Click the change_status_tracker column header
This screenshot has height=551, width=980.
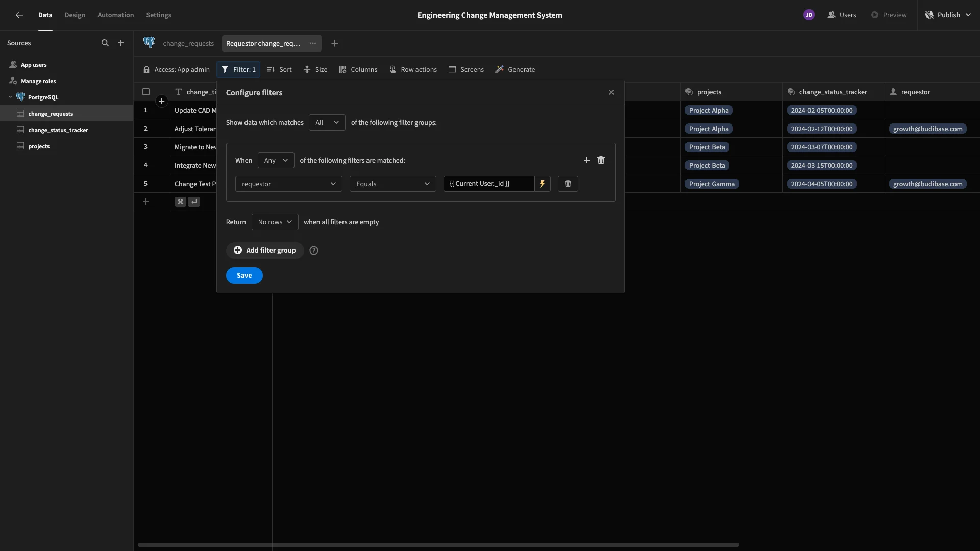click(834, 92)
